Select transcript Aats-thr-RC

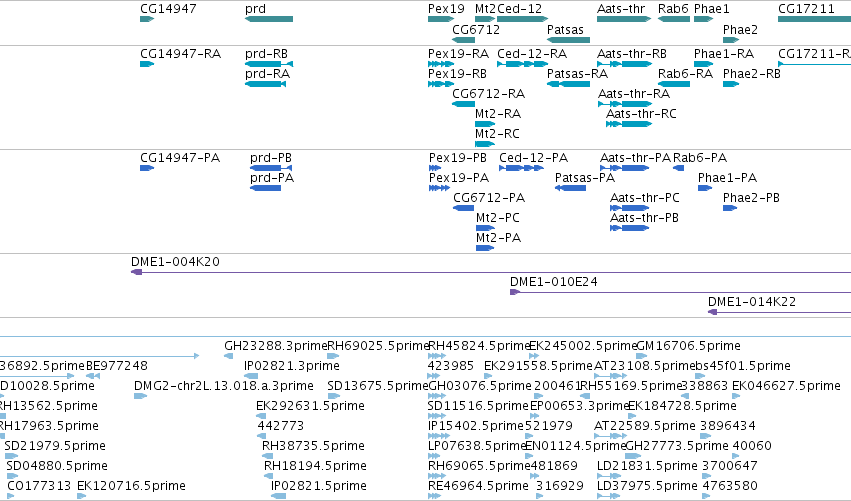(641, 113)
